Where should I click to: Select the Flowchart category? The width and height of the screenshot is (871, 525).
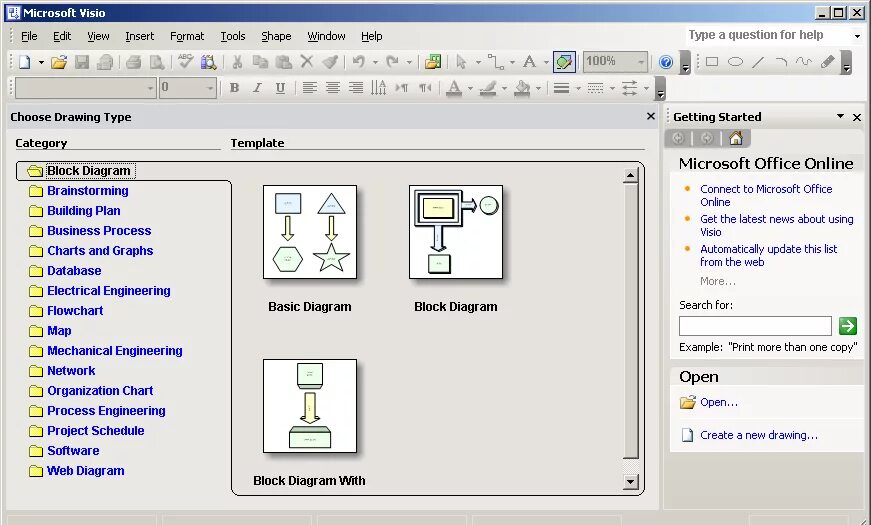tap(75, 311)
